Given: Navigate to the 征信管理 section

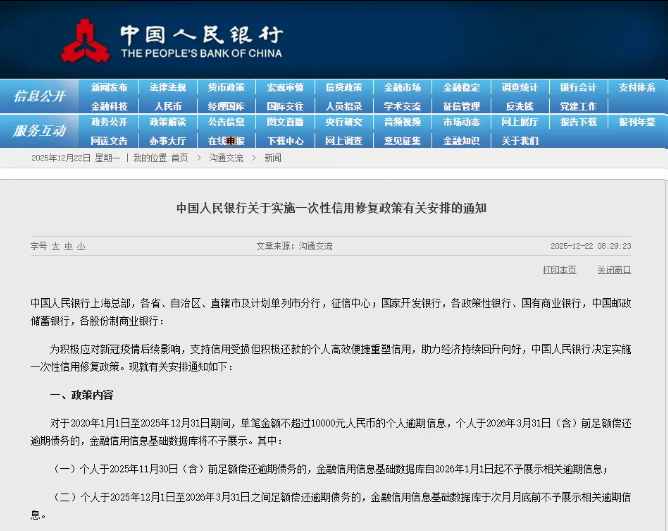Looking at the screenshot, I should pos(461,105).
